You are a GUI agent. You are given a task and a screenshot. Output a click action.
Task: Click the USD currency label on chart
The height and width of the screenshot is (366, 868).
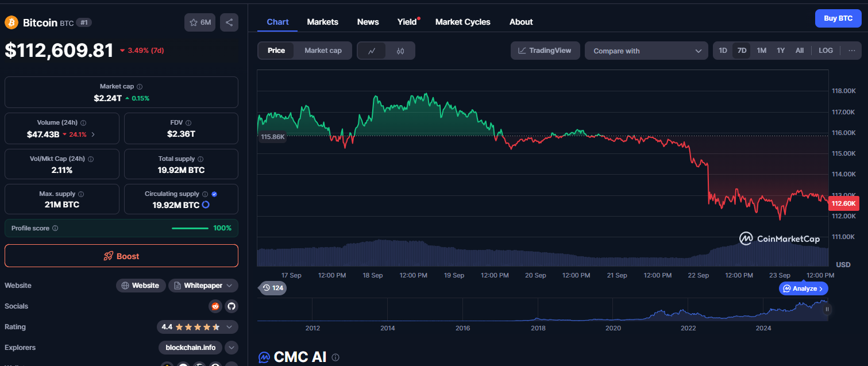click(x=843, y=265)
